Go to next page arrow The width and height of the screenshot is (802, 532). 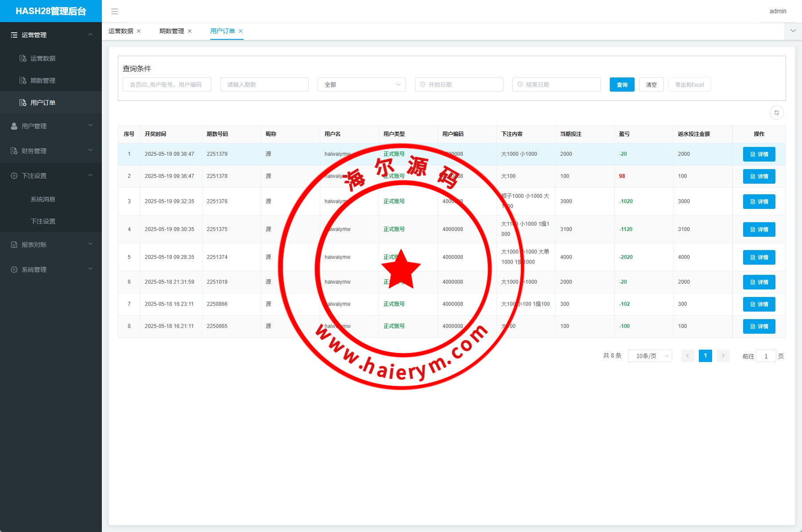coord(723,356)
